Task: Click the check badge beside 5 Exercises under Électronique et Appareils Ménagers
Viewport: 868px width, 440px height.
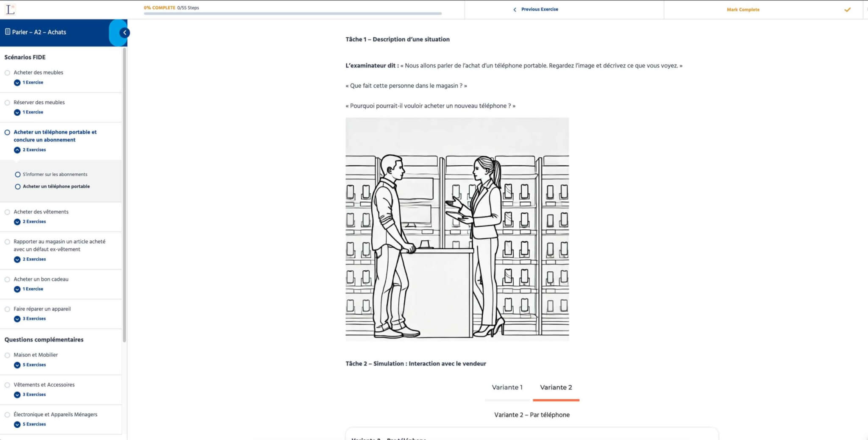Action: click(17, 424)
